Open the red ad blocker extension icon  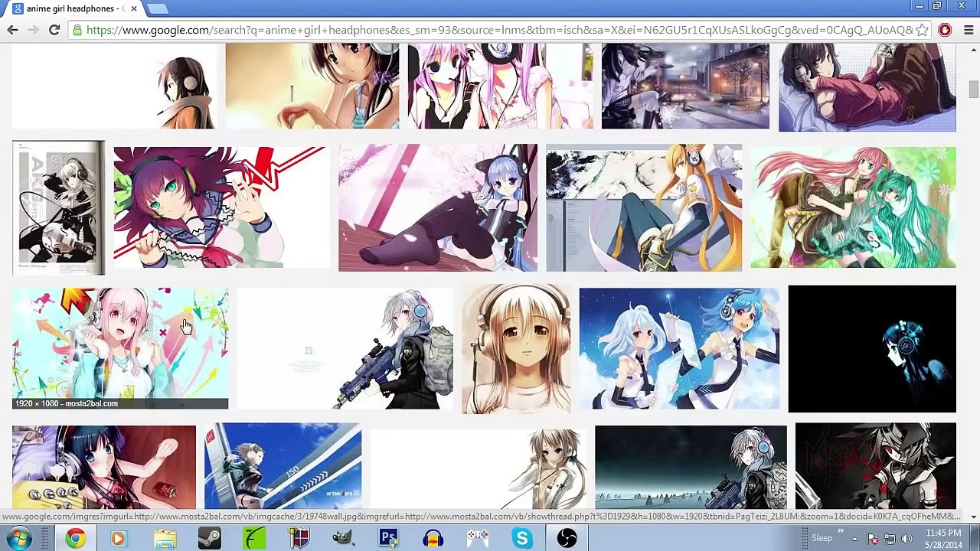pos(946,30)
